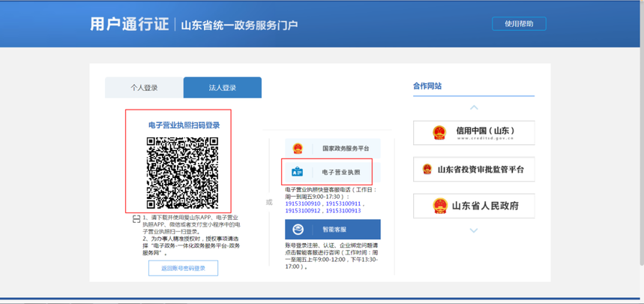Click the 电子营业执照 blue license icon
Image resolution: width=644 pixels, height=304 pixels.
298,172
